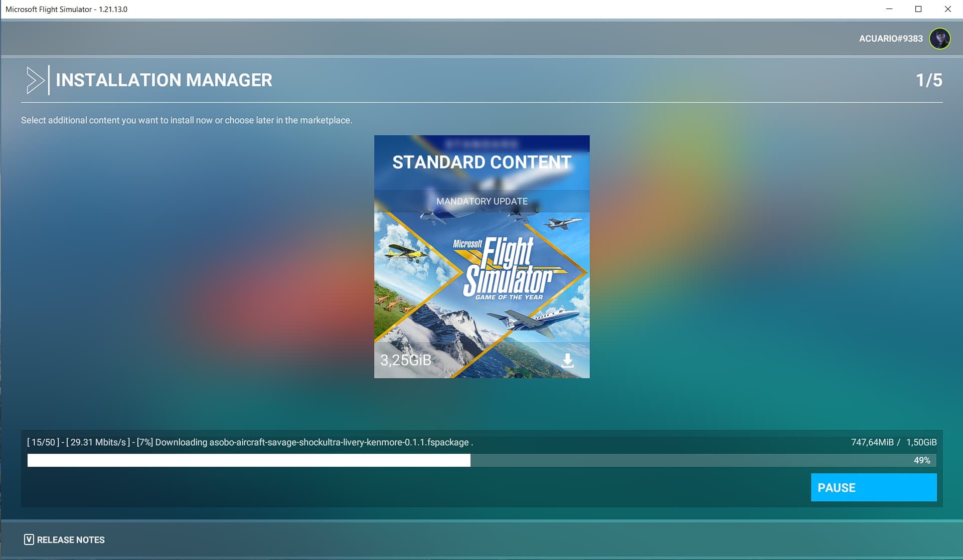Screen dimensions: 963x560
Task: Click the downloading fspackage status line
Action: pos(250,442)
